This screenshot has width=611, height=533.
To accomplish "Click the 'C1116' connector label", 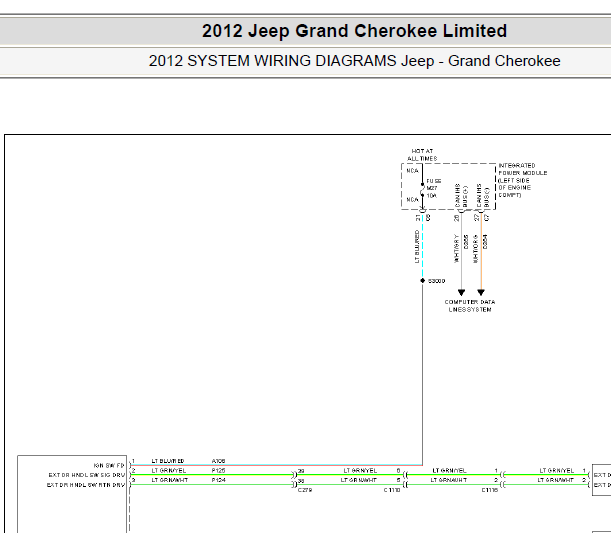I will pyautogui.click(x=490, y=490).
